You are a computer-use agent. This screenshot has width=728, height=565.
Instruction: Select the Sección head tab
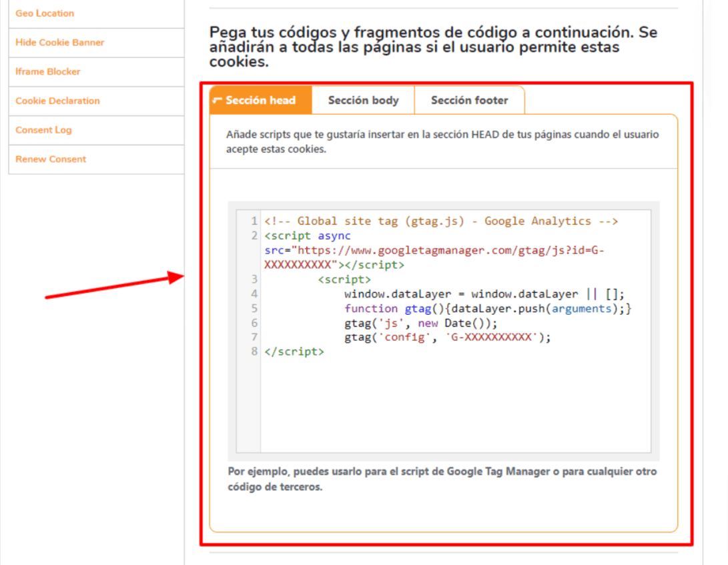pos(260,100)
